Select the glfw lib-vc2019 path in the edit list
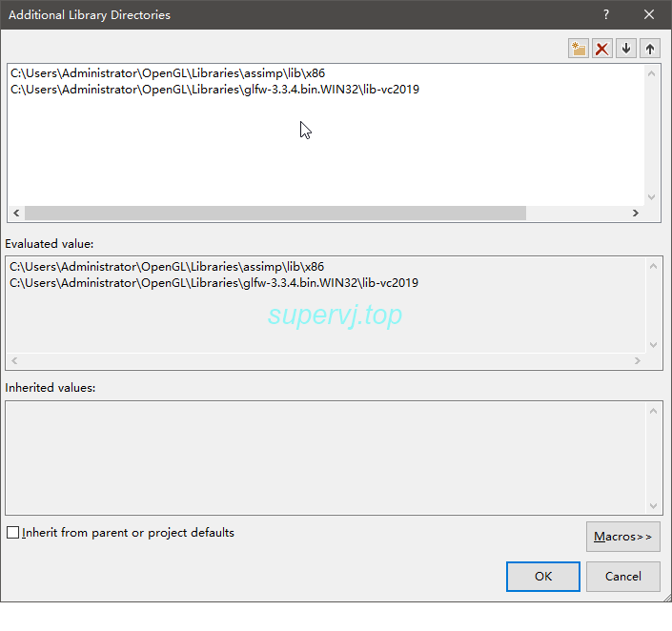This screenshot has height=631, width=672. click(x=214, y=90)
